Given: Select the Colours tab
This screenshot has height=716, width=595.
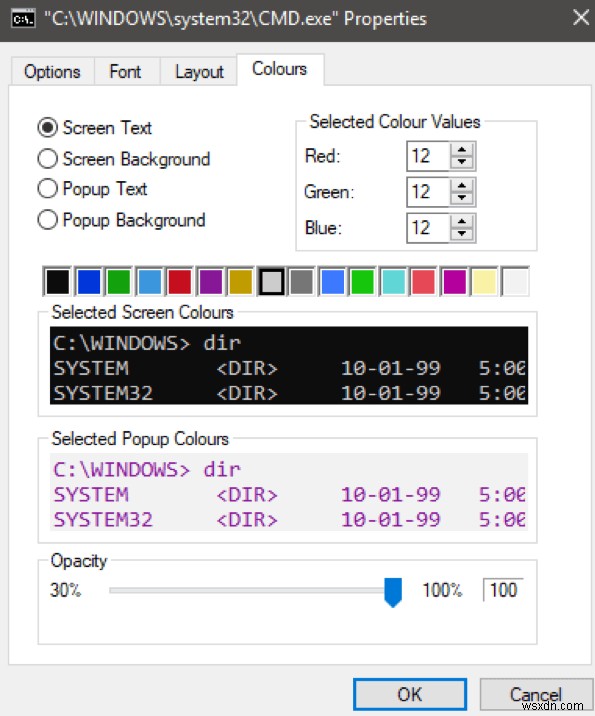Looking at the screenshot, I should coord(279,69).
